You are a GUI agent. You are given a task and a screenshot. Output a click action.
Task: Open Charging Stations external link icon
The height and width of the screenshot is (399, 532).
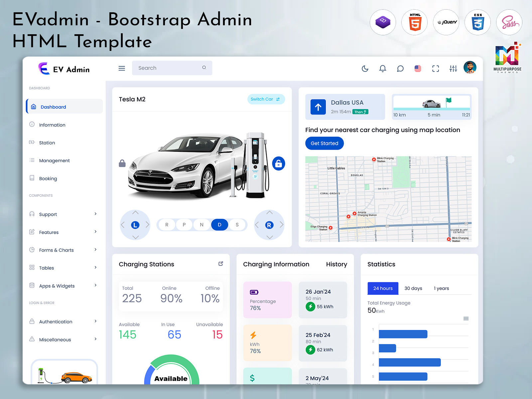(220, 264)
